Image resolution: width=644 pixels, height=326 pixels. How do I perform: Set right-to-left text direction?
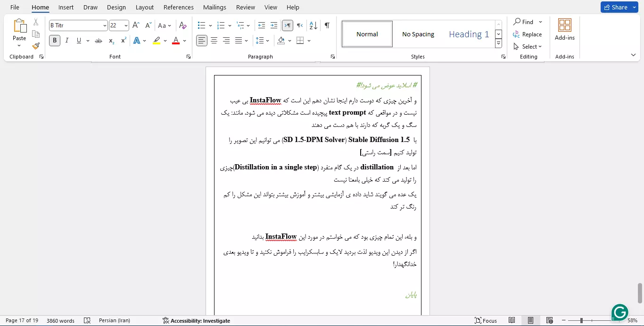pos(300,25)
